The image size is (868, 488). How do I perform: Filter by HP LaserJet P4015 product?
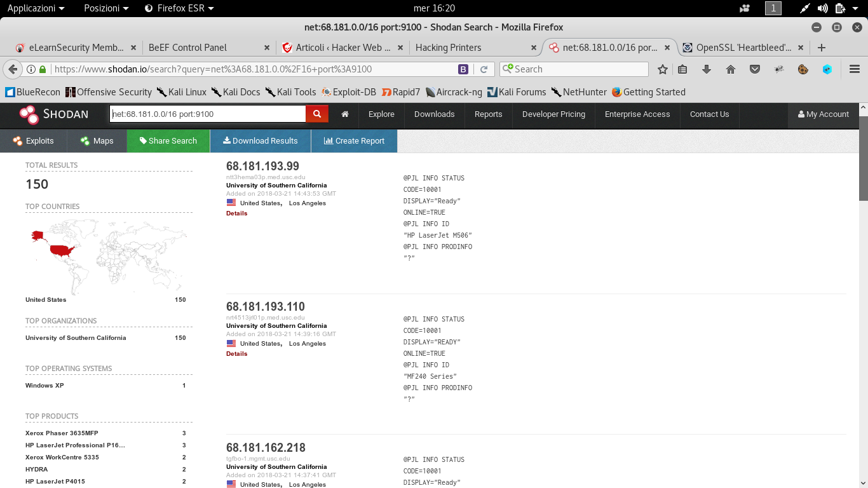point(55,482)
